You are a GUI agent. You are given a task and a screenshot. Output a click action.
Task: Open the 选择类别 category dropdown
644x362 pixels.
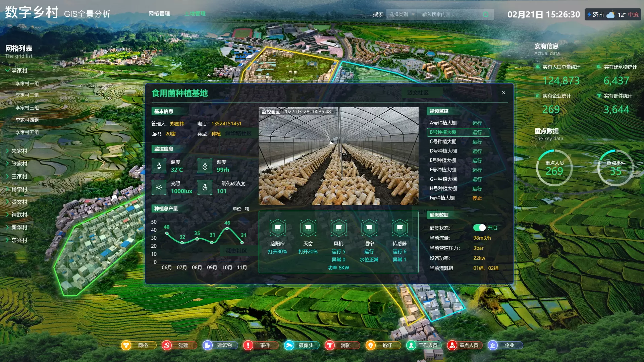401,14
